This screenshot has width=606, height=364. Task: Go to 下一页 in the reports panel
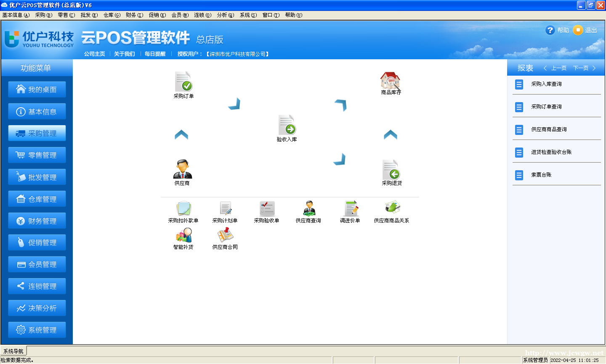tap(584, 68)
